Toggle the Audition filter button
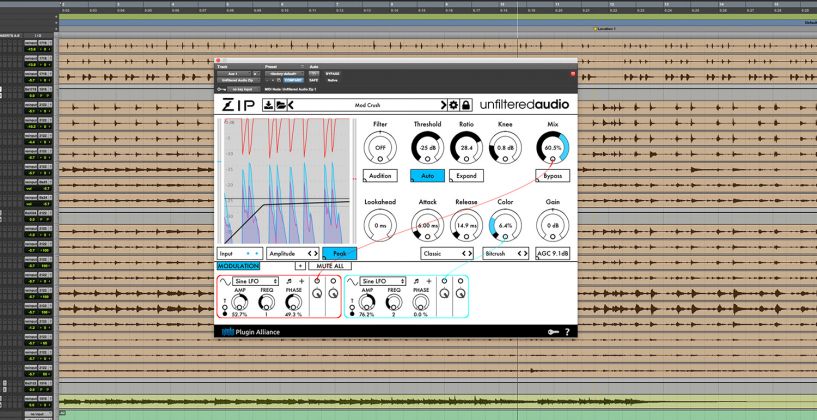The height and width of the screenshot is (420, 817). tap(380, 176)
